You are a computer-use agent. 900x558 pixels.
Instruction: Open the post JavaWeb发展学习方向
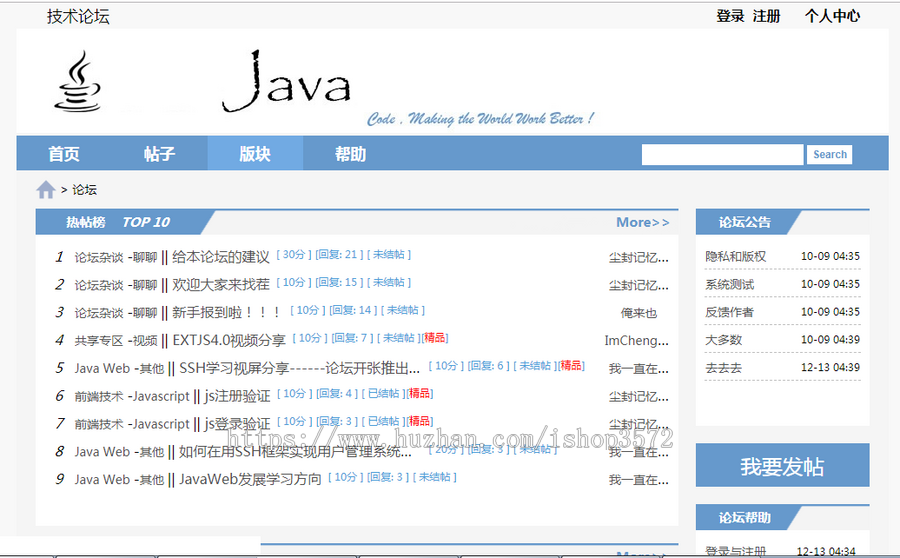250,479
